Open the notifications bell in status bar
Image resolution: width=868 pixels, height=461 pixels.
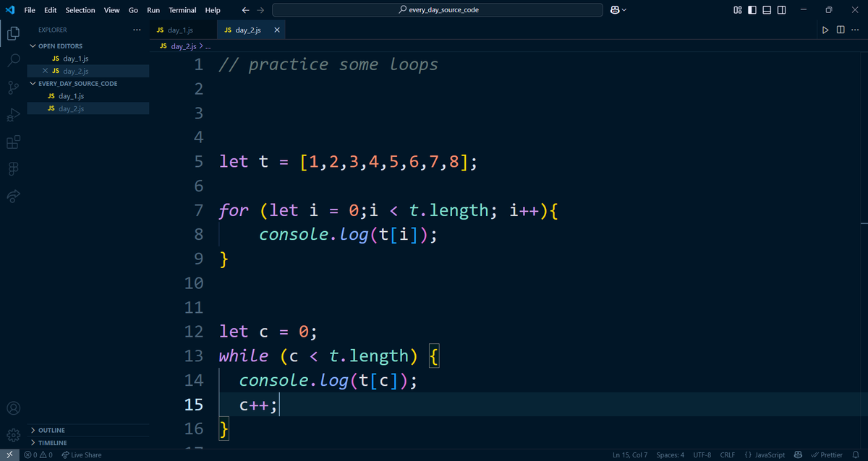point(855,454)
